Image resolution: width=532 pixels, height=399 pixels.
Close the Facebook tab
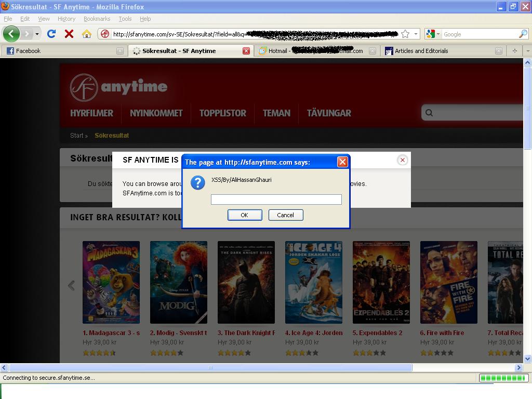click(x=120, y=51)
